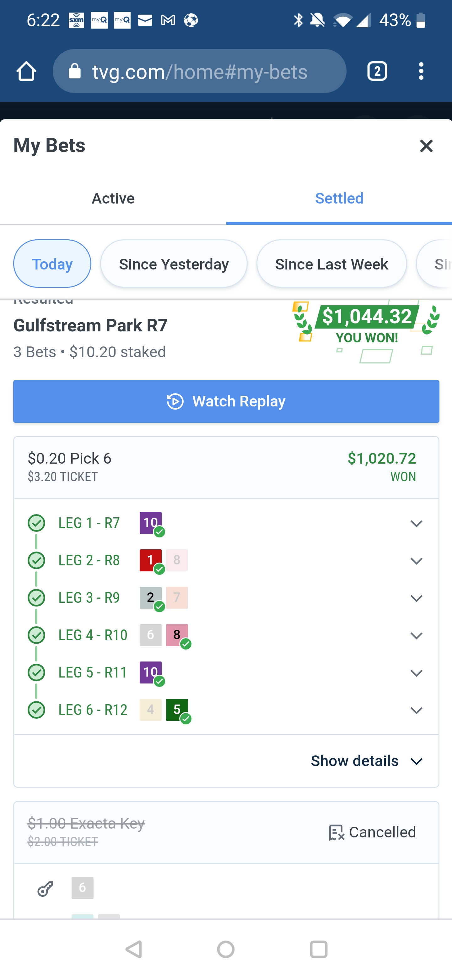Screen dimensions: 452x980
Task: Expand LEG 6 - R12 details
Action: coord(417,710)
